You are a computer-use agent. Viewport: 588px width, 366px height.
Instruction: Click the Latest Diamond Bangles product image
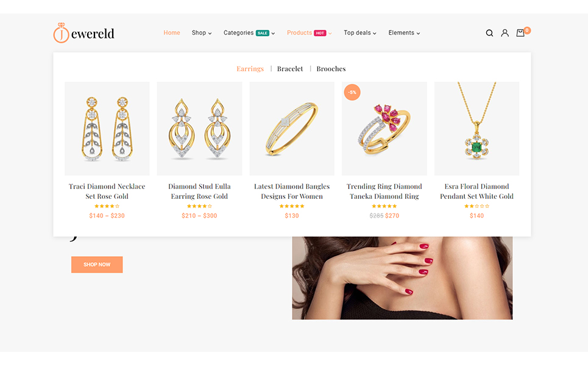point(292,129)
